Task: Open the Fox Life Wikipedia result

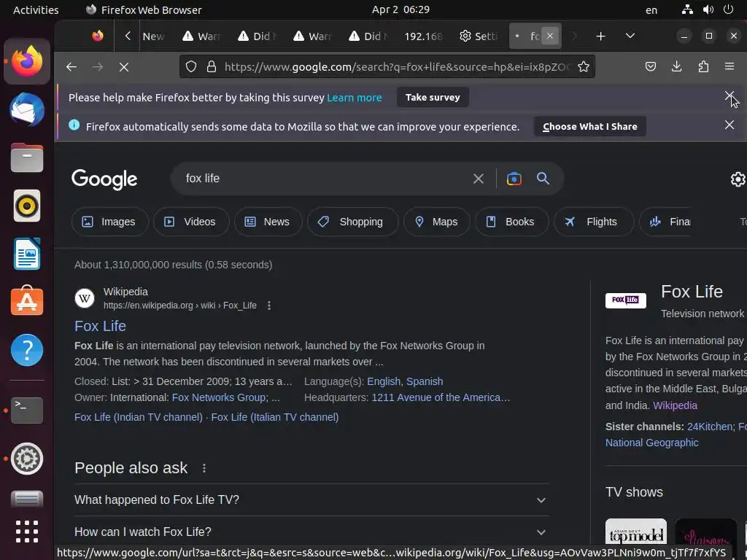Action: 100,326
